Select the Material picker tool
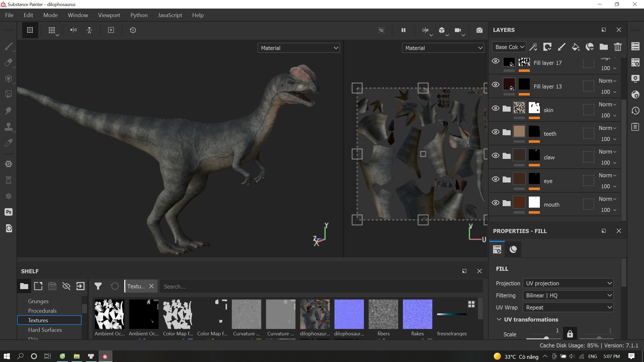The height and width of the screenshot is (362, 644). click(x=9, y=143)
